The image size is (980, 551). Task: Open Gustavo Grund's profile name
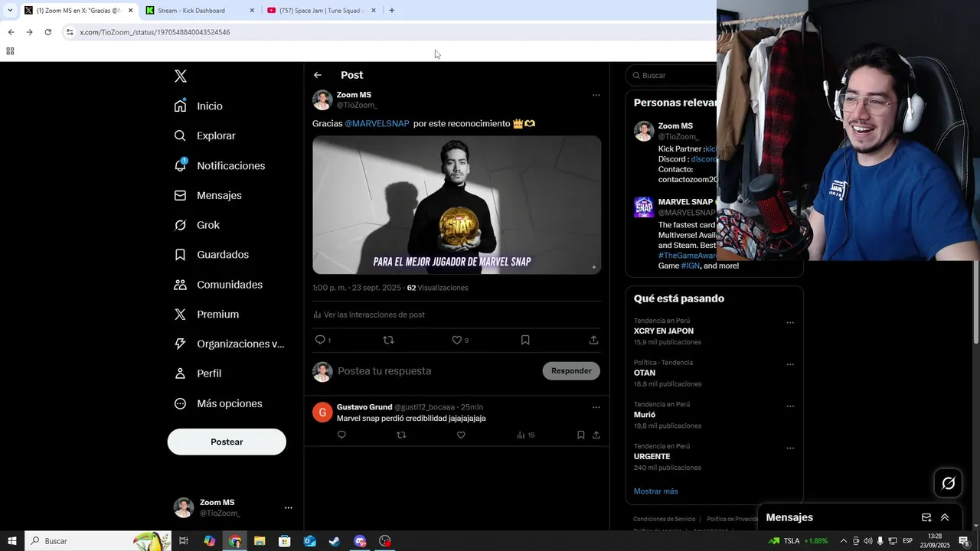[364, 407]
